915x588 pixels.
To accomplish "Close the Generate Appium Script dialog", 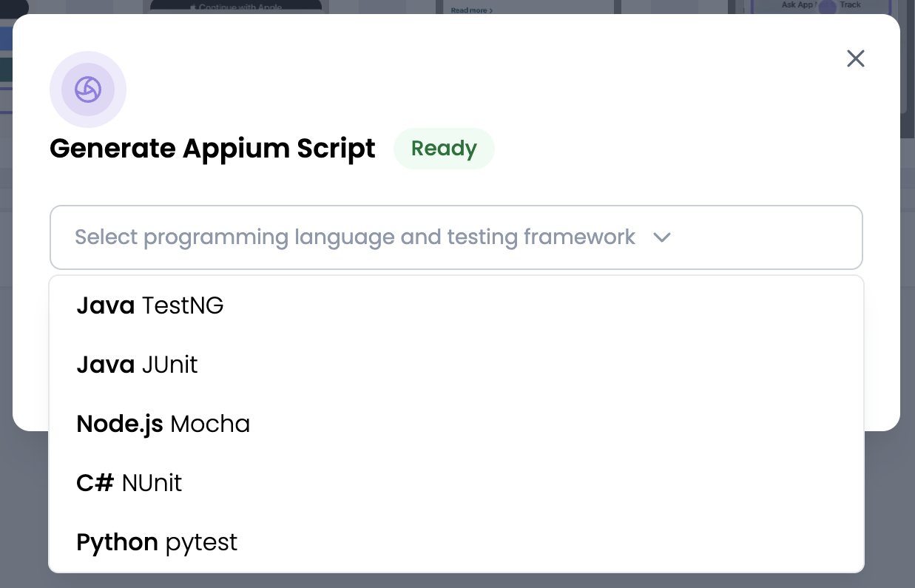I will [x=855, y=58].
